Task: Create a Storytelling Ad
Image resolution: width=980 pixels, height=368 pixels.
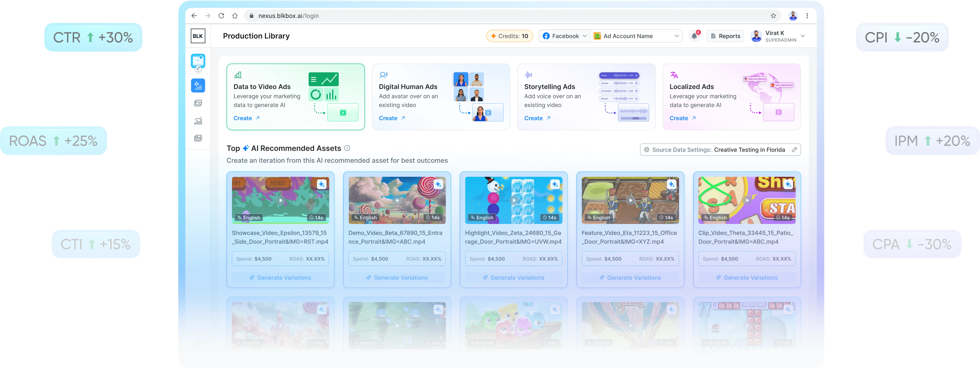Action: point(537,118)
